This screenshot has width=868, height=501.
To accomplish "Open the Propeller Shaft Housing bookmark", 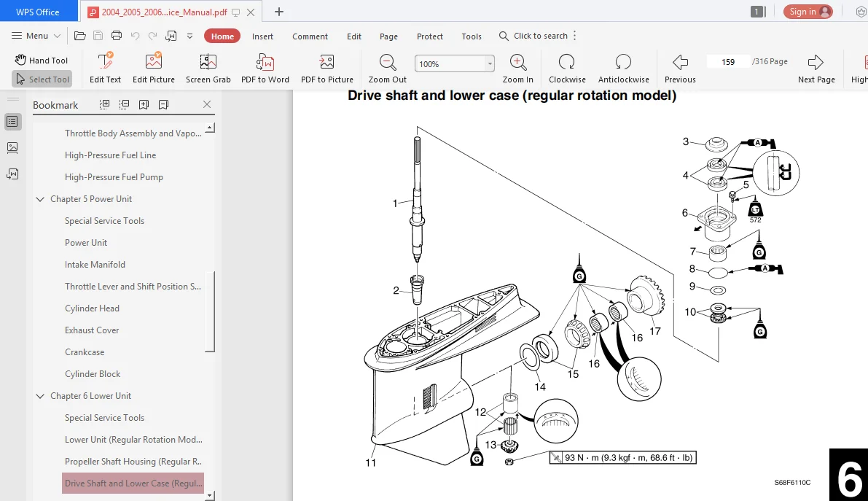I will [x=133, y=461].
